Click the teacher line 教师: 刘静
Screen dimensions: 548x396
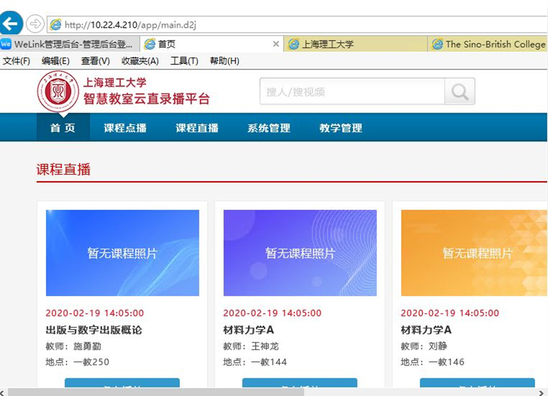pos(424,346)
